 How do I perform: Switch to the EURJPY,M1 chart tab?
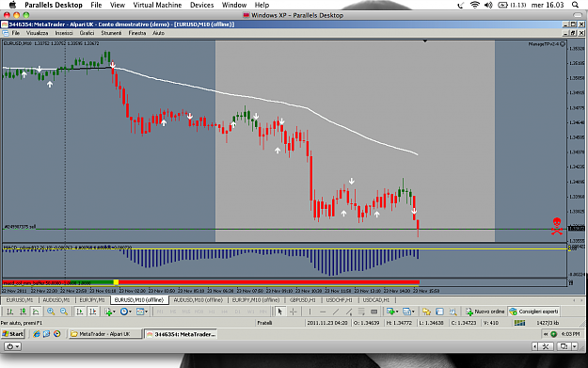[x=92, y=300]
